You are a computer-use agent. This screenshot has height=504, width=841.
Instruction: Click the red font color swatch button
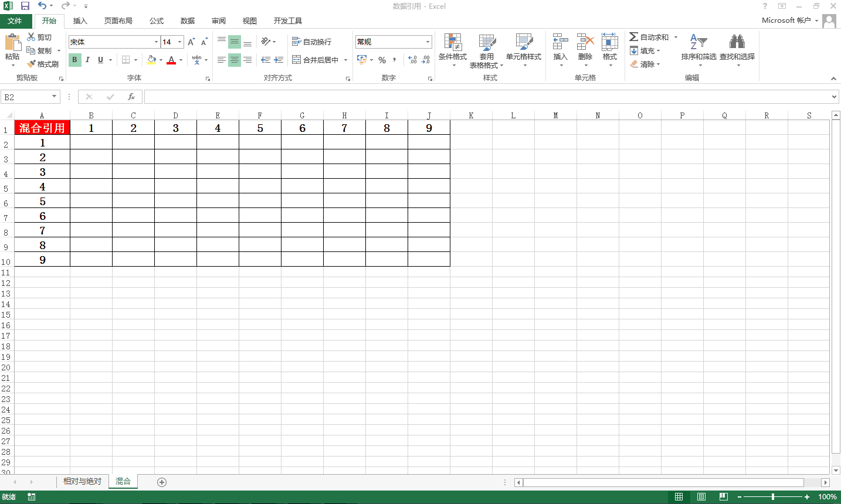171,60
